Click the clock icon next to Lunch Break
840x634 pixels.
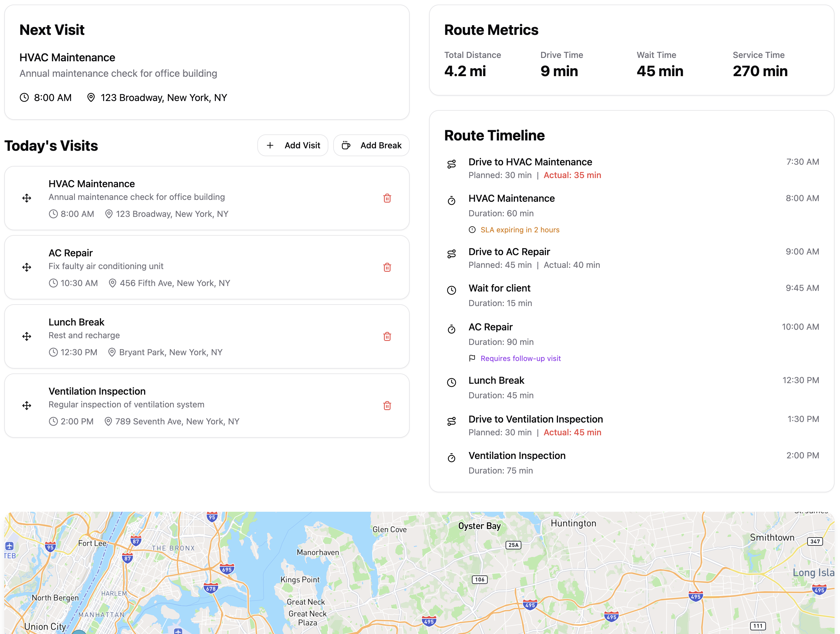coord(452,383)
